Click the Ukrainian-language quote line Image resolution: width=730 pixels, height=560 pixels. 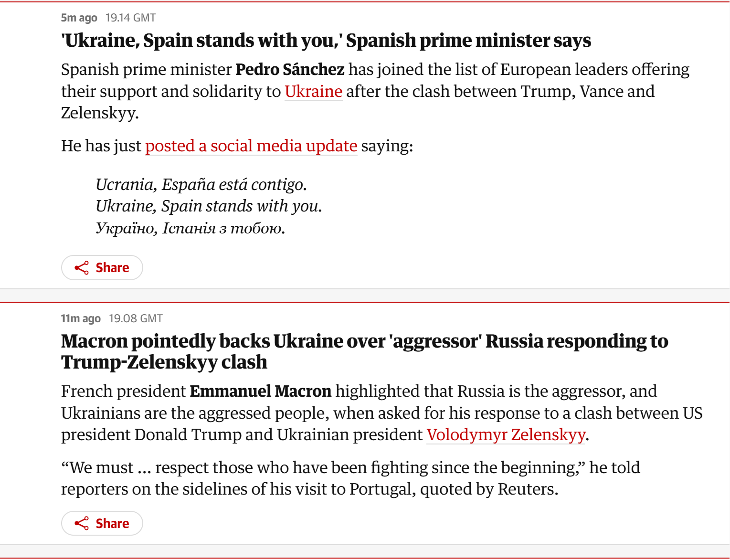pyautogui.click(x=190, y=228)
